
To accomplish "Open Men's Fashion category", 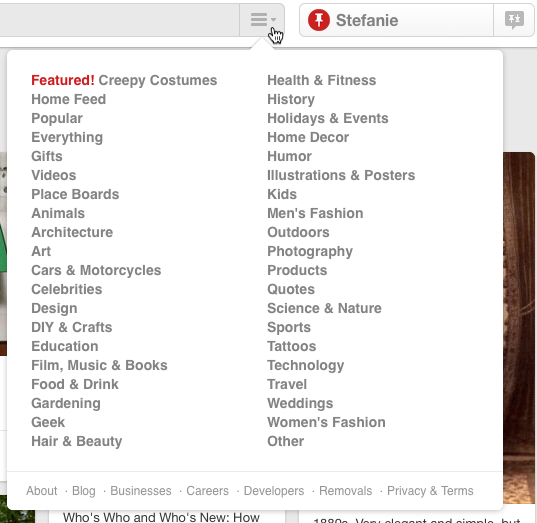I will click(315, 213).
